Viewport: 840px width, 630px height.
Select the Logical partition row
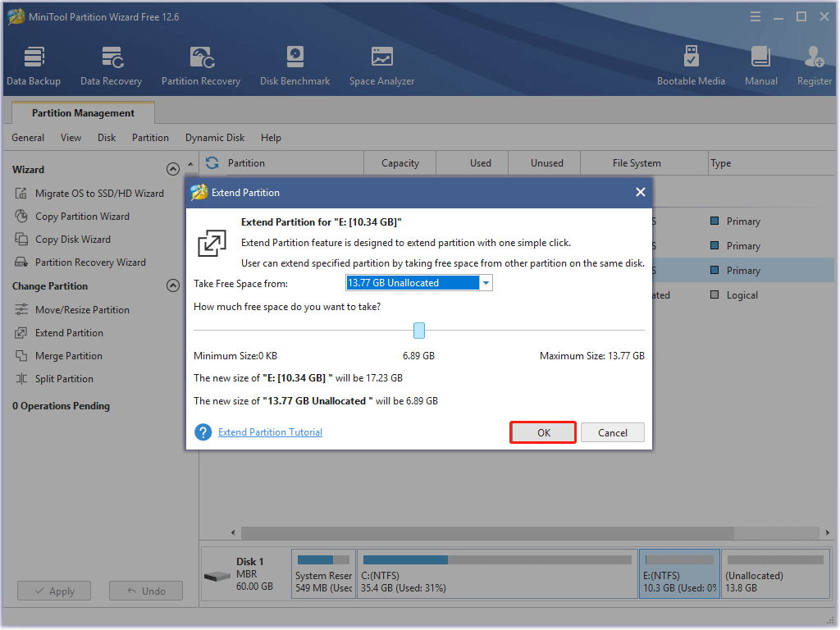(x=742, y=295)
